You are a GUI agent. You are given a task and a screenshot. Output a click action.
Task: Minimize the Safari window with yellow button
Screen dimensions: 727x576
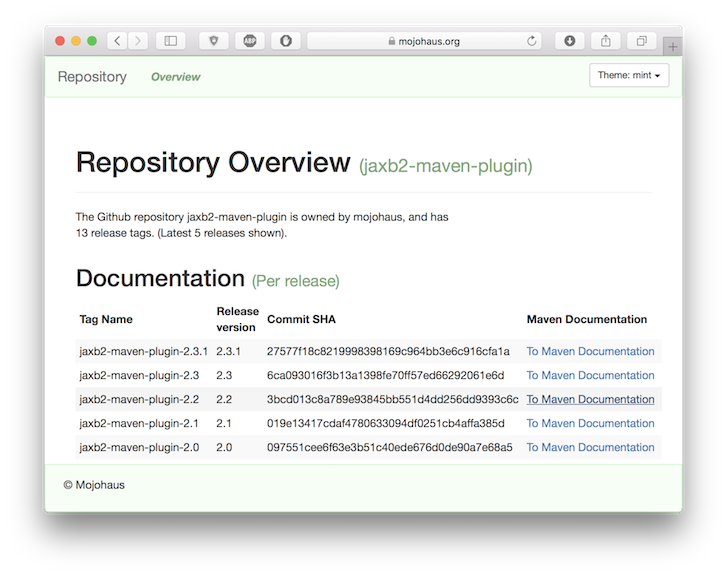coord(76,41)
